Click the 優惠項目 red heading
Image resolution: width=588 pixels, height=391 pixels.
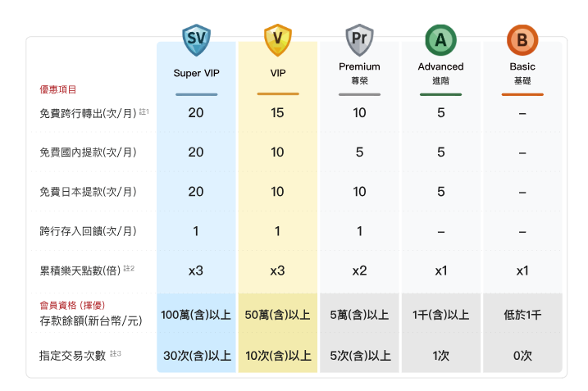coord(57,89)
